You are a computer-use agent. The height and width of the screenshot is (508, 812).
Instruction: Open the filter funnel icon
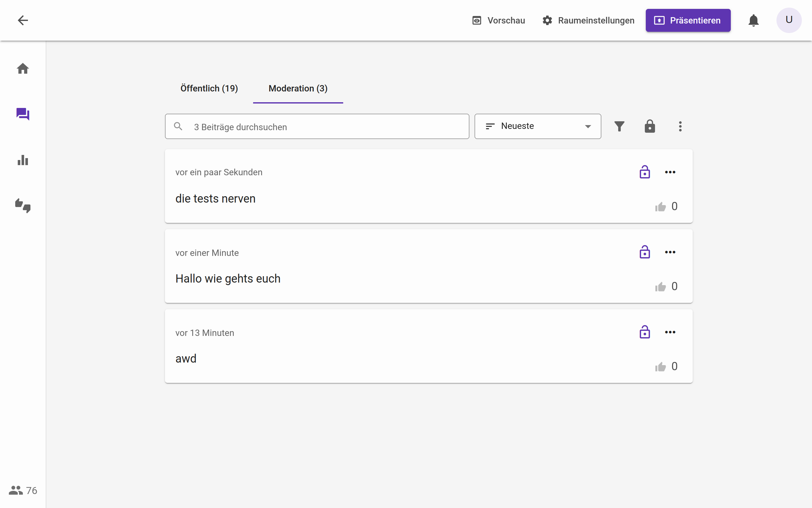619,126
